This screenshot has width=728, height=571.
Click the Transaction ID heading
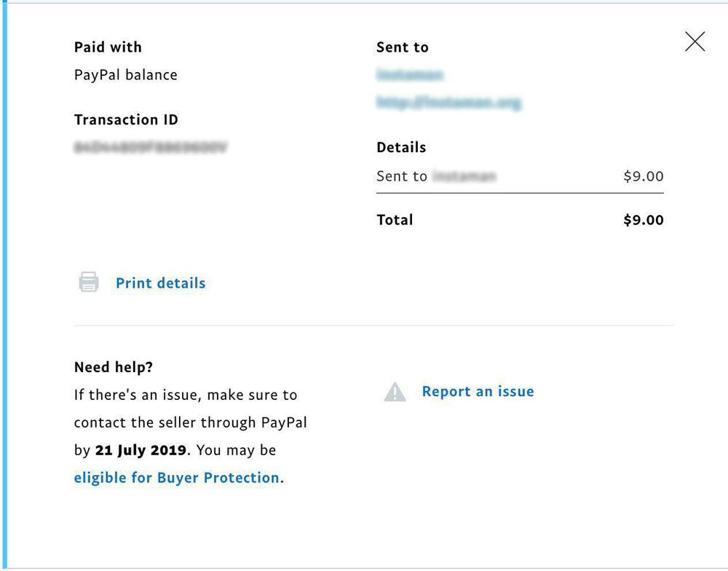tap(126, 119)
